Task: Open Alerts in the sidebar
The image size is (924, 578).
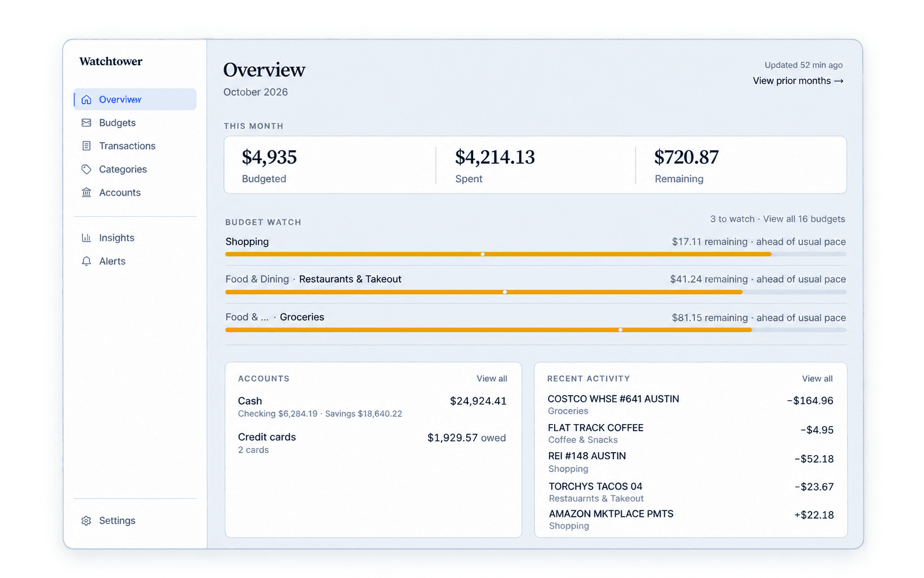Action: 135,261
